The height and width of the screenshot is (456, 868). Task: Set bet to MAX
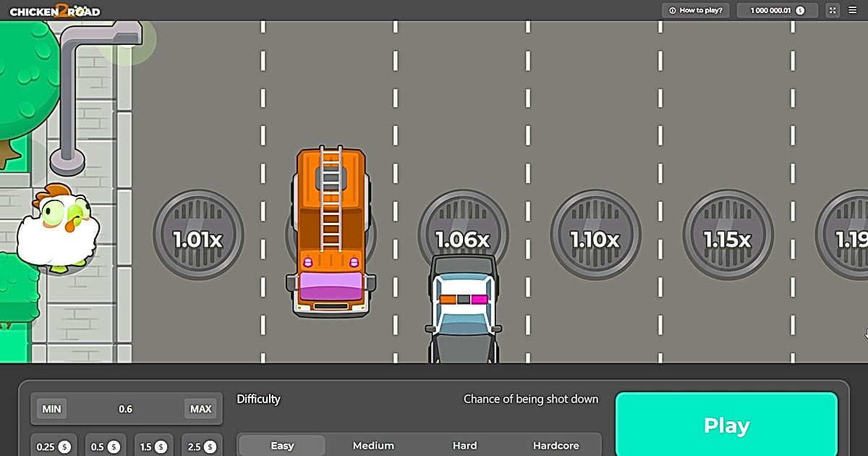pyautogui.click(x=200, y=409)
